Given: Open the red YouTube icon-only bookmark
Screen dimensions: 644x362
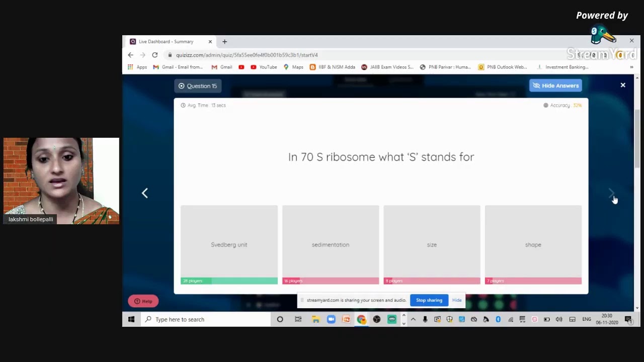Looking at the screenshot, I should 242,67.
